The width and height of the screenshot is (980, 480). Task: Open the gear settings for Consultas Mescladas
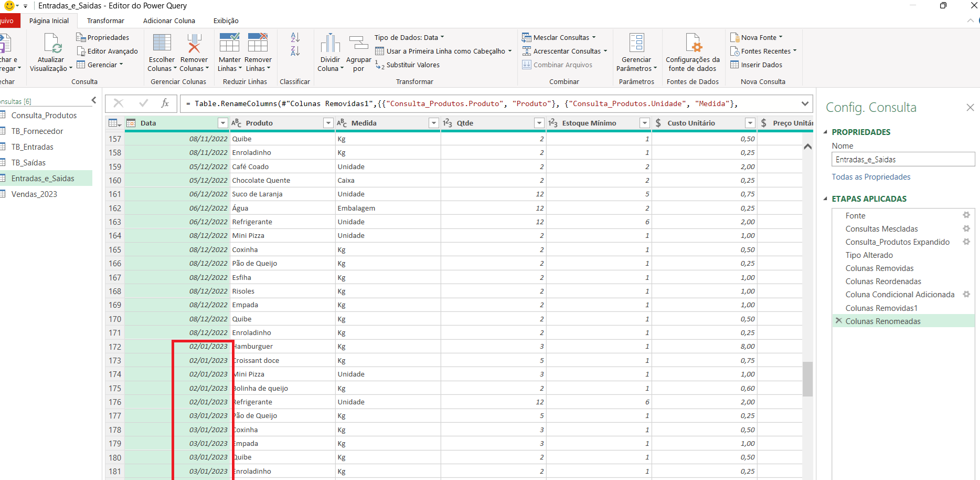(x=966, y=228)
